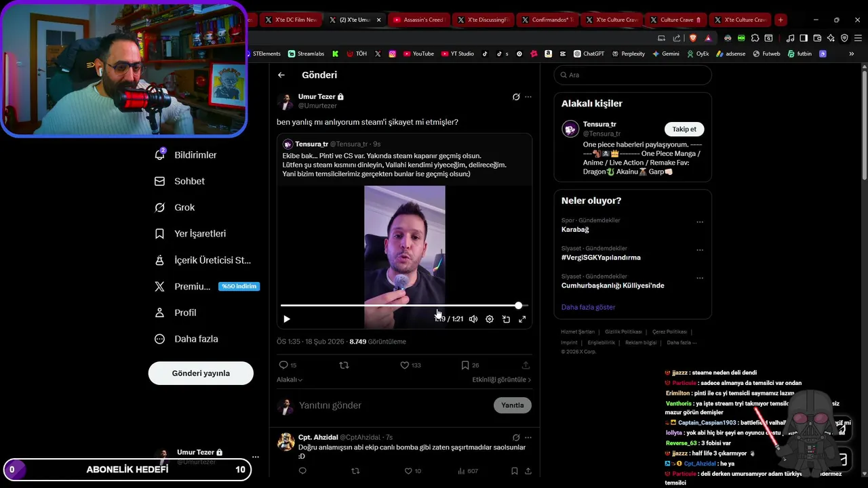Open Etkinliği görüntüle link
Screen dimensions: 868x488
[x=501, y=380]
